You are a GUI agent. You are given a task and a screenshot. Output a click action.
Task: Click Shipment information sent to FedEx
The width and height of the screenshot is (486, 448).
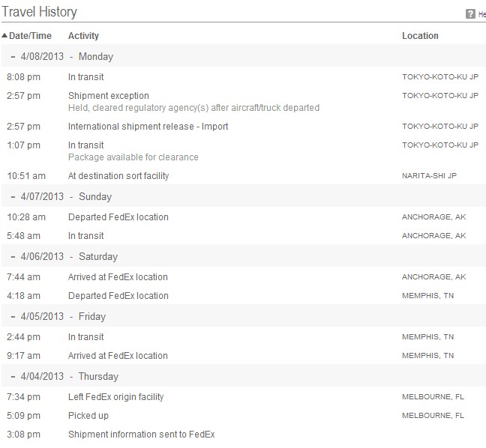click(141, 435)
